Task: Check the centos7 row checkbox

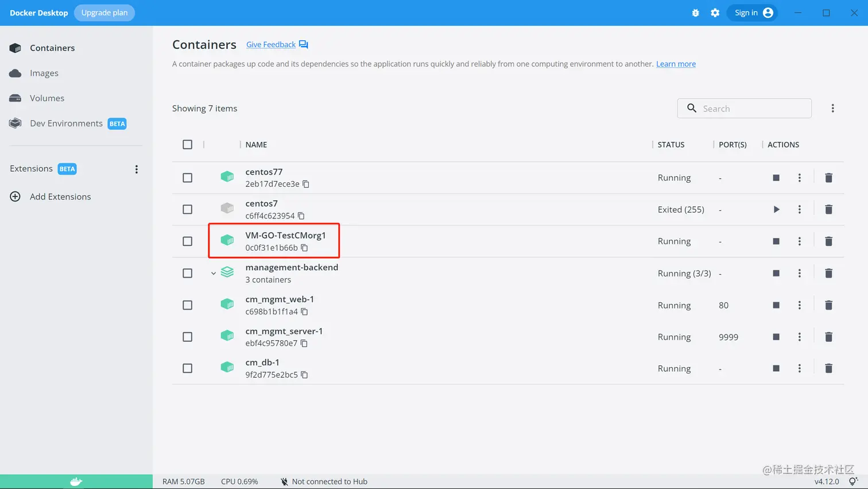Action: coord(187,209)
